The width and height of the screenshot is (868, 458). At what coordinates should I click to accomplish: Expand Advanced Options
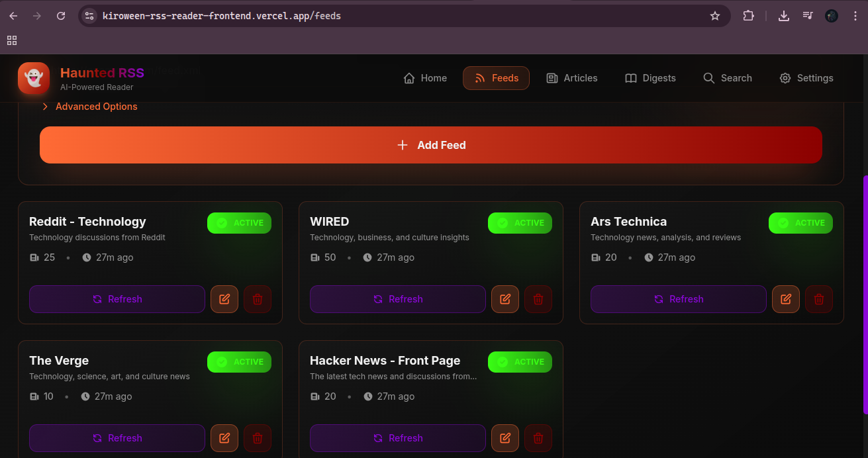click(89, 107)
